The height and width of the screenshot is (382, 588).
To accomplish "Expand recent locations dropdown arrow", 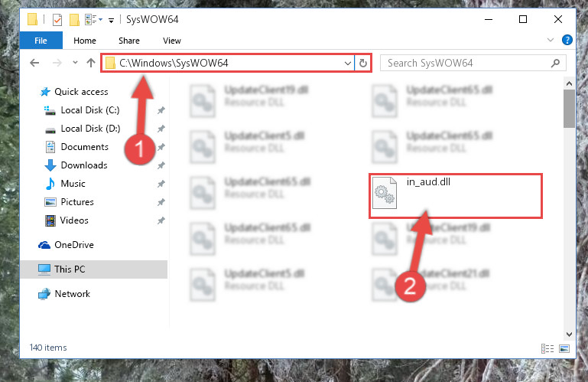I will [75, 62].
